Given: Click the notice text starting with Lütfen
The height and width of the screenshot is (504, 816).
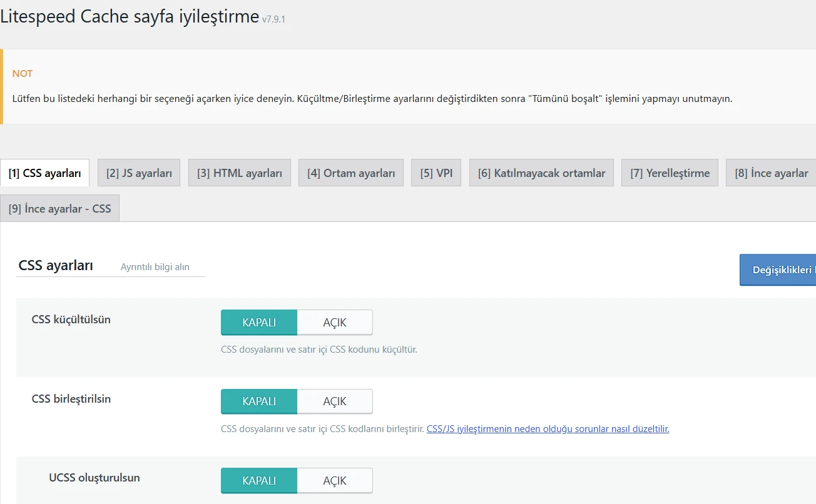Looking at the screenshot, I should point(372,99).
